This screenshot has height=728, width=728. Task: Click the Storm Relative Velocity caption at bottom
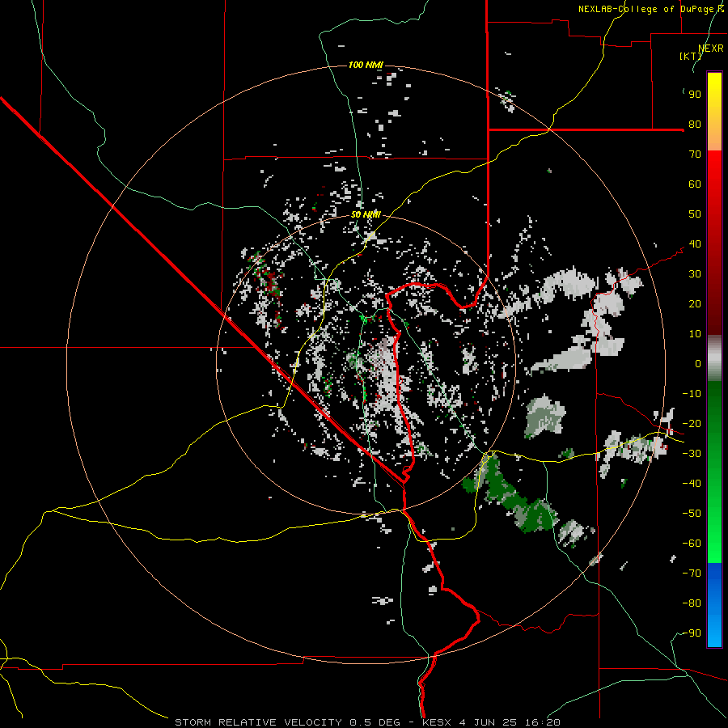tap(367, 722)
